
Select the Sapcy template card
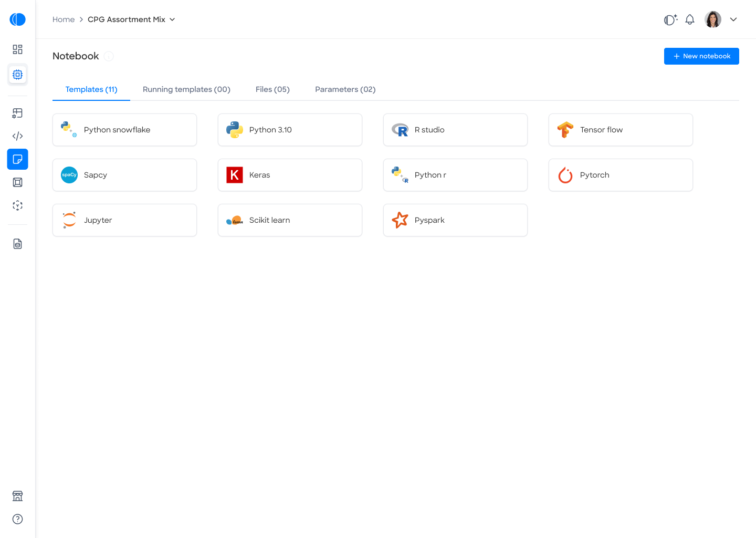tap(125, 175)
